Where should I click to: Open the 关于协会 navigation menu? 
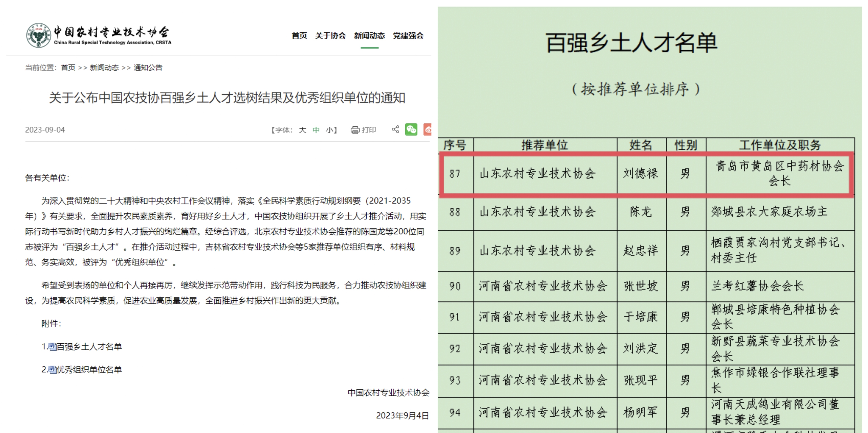[330, 36]
